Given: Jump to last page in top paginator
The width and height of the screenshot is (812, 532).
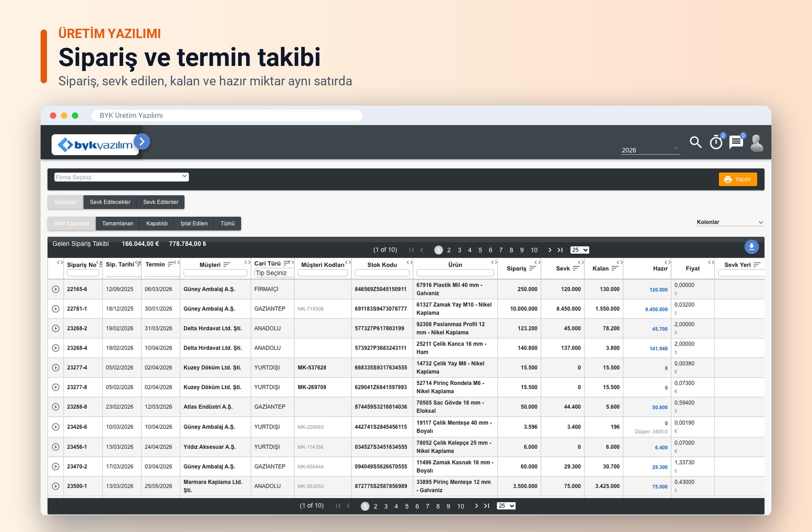Looking at the screenshot, I should click(560, 250).
